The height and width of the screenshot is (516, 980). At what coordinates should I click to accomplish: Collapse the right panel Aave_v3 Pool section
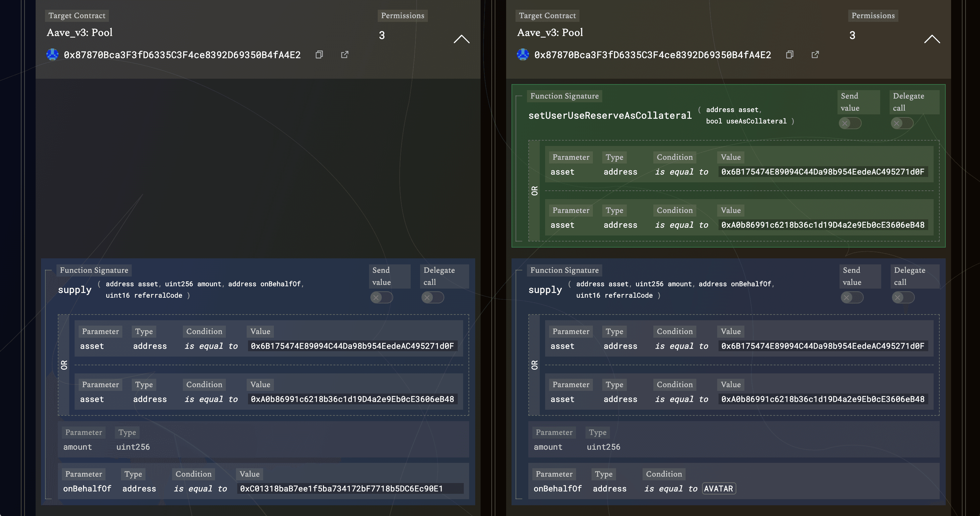tap(932, 39)
